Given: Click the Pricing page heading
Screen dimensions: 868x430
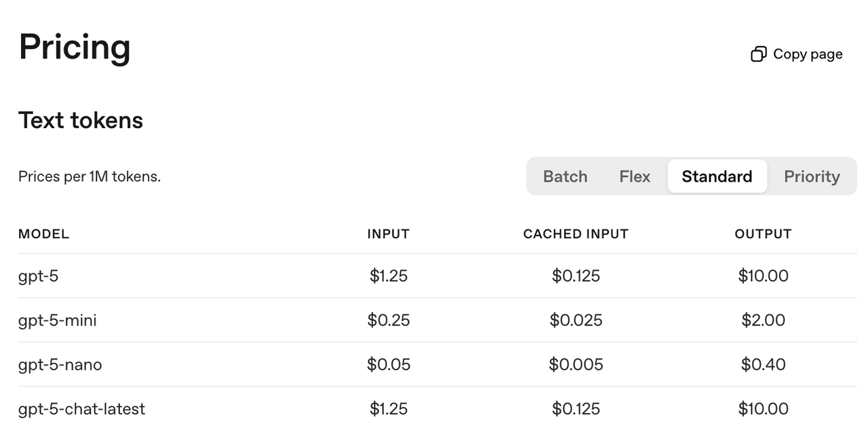Looking at the screenshot, I should (x=75, y=47).
